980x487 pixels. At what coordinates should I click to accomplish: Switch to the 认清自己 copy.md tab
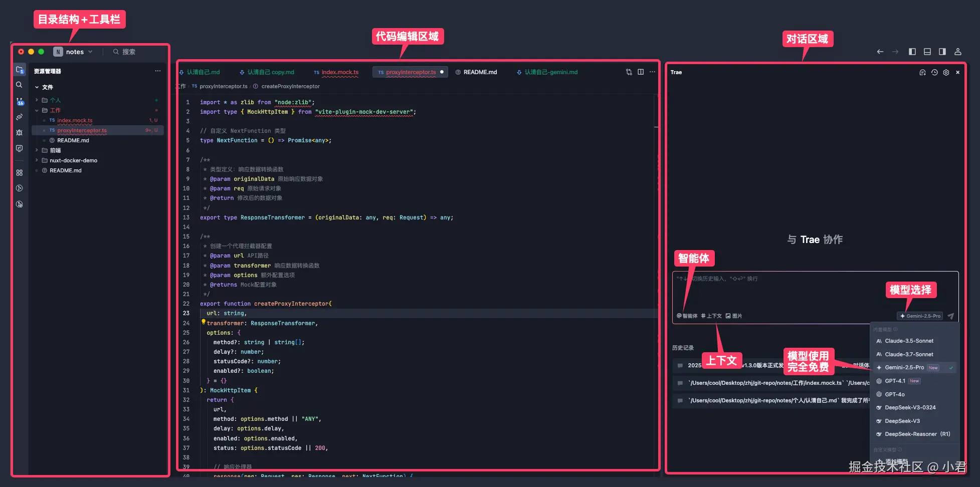click(267, 72)
